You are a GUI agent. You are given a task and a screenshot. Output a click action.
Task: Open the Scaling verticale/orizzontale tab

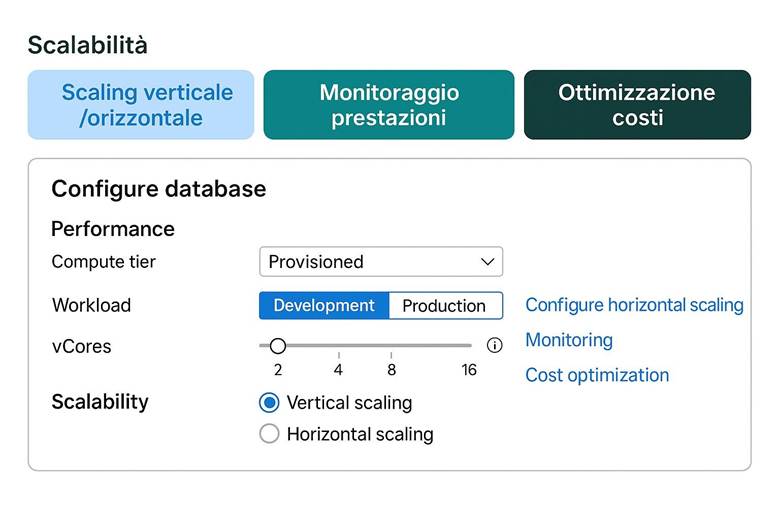(141, 105)
